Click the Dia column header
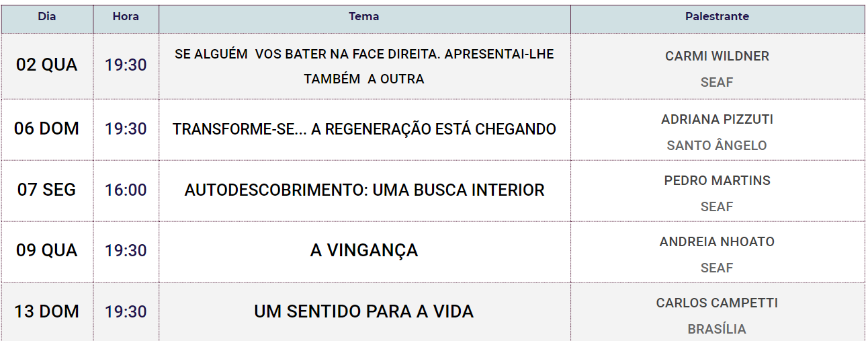Viewport: 868px width, 341px height. [x=47, y=17]
